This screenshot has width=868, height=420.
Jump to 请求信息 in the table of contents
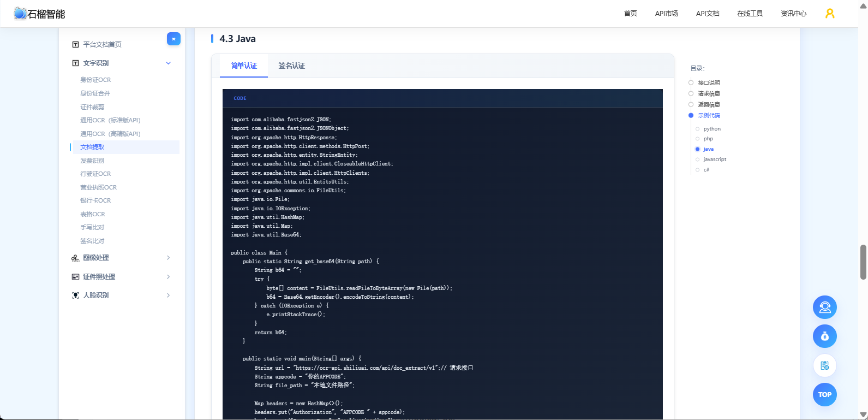(709, 94)
